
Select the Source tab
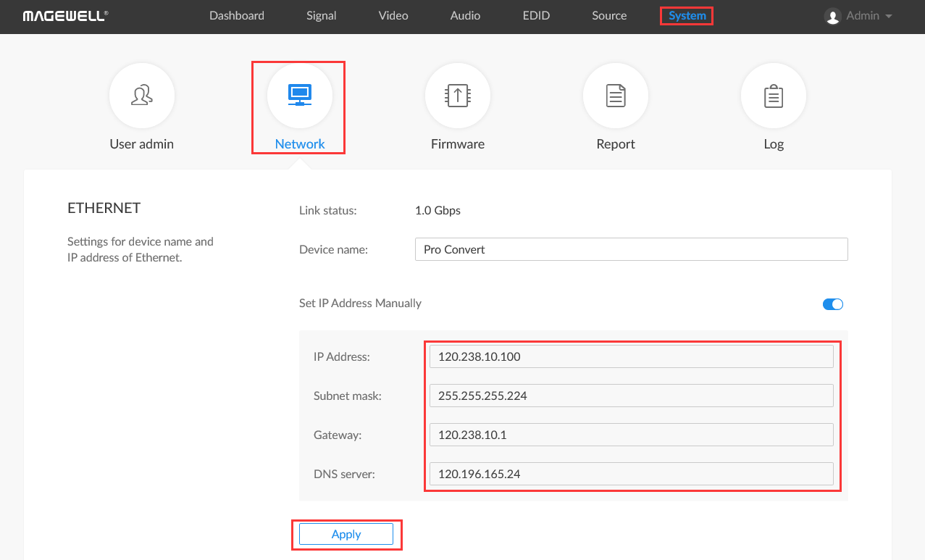(x=609, y=16)
